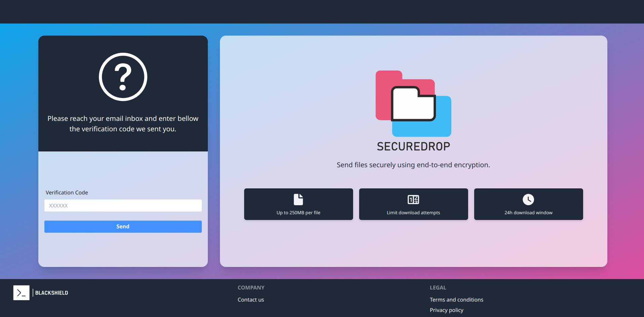Click the clock icon for 24h window
The image size is (644, 317).
click(x=528, y=199)
